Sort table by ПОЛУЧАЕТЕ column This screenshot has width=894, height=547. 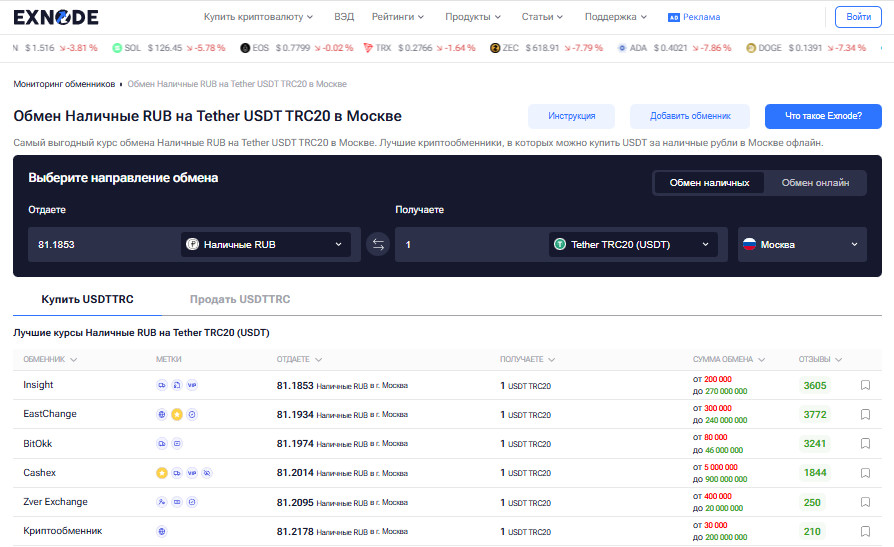[527, 360]
